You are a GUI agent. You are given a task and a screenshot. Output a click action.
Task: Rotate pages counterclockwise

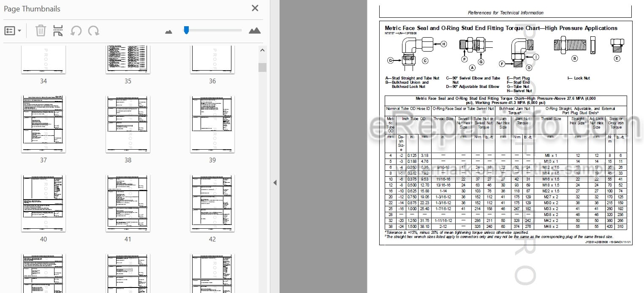[76, 30]
